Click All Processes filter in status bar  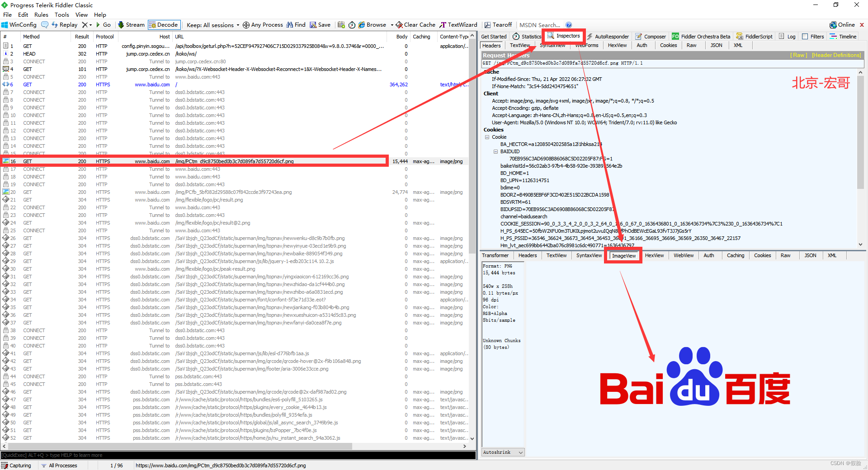[x=59, y=465]
